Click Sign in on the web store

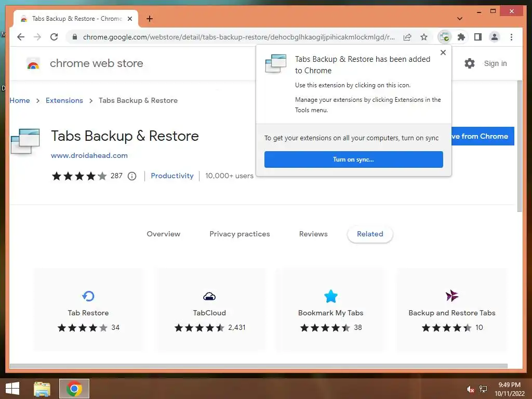(x=495, y=63)
